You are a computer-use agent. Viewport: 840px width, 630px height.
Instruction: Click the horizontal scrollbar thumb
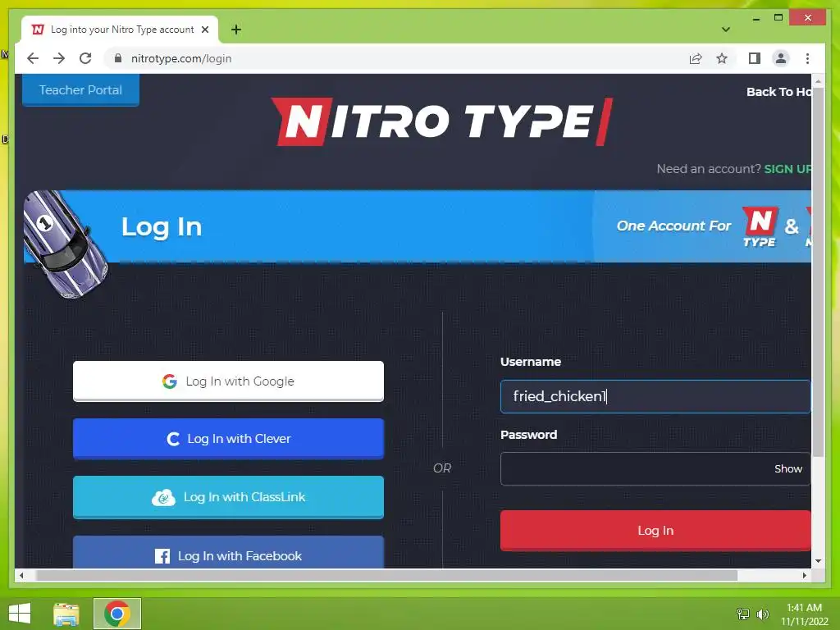tap(386, 575)
